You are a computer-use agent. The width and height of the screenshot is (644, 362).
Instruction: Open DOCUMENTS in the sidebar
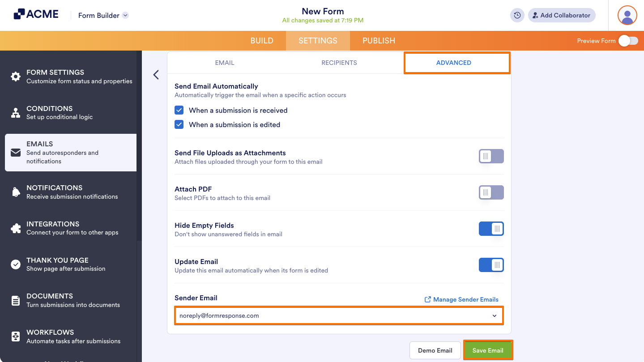[x=71, y=301]
